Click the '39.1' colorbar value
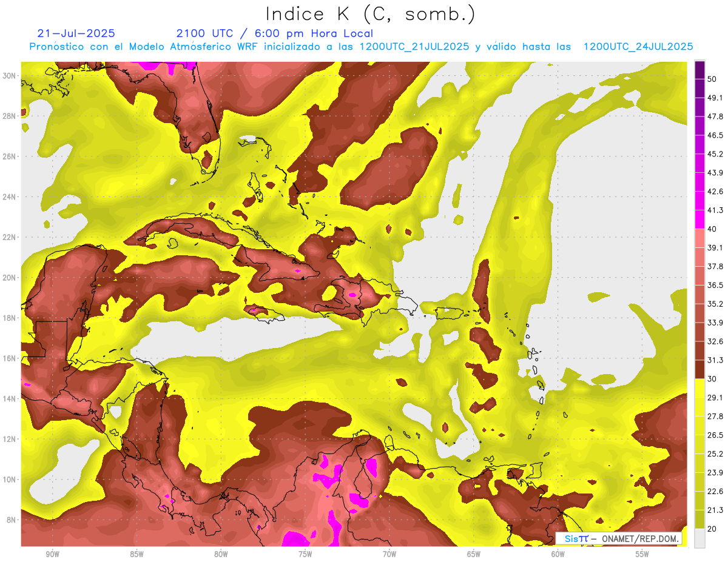 (715, 248)
